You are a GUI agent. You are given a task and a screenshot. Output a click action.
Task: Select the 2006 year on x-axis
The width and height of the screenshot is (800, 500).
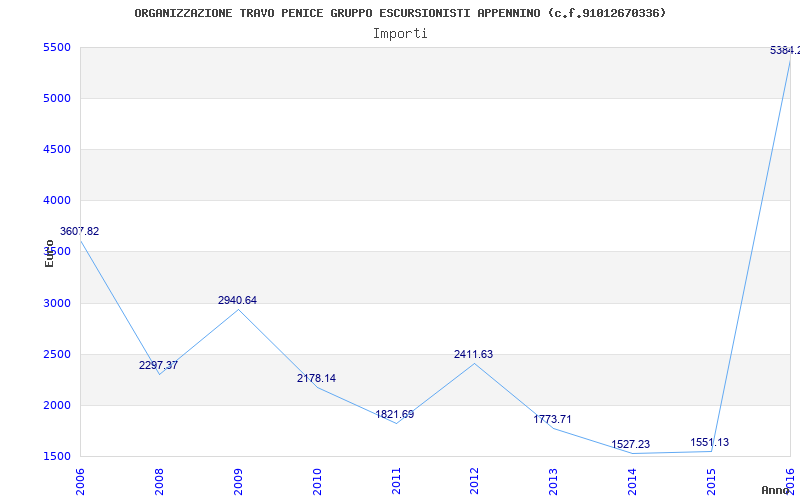[x=80, y=478]
